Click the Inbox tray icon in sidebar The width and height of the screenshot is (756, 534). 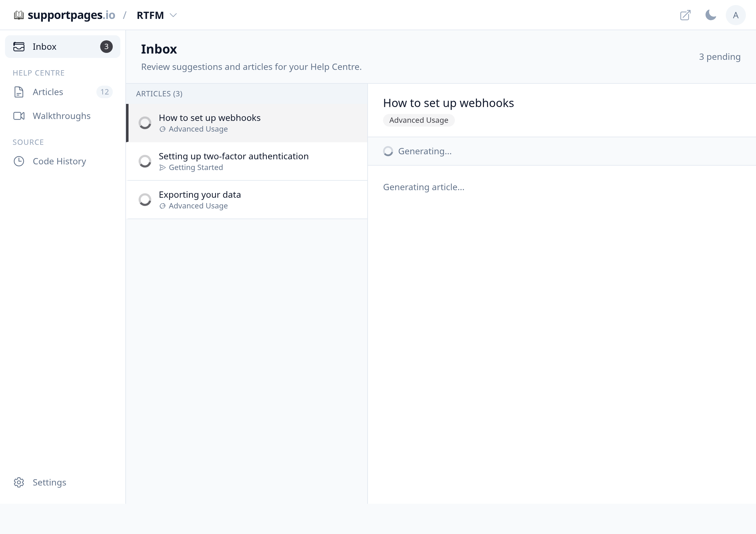[19, 47]
